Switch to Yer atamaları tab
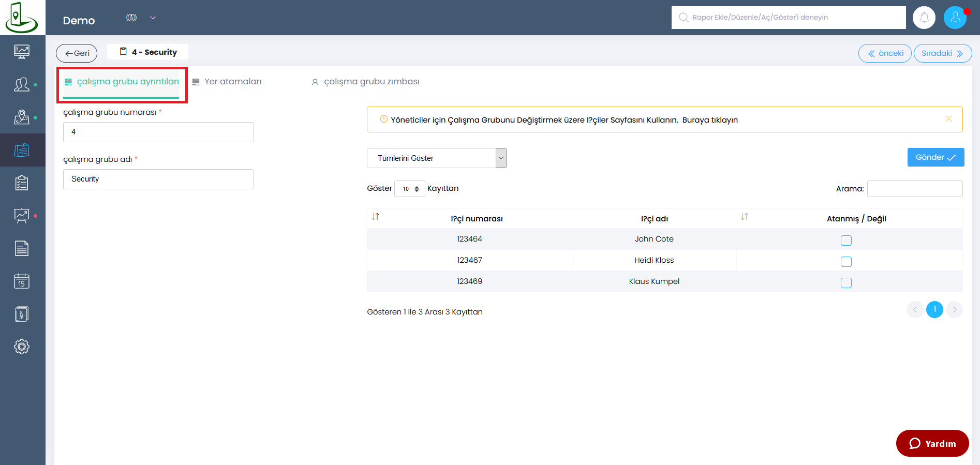Screen dimensions: 980x465 pyautogui.click(x=227, y=82)
